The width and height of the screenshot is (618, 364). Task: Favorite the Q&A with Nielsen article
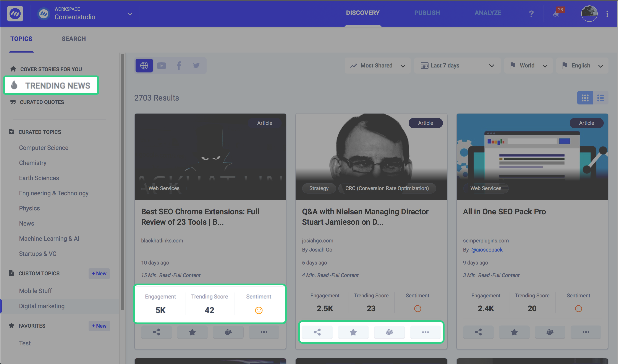pyautogui.click(x=353, y=332)
